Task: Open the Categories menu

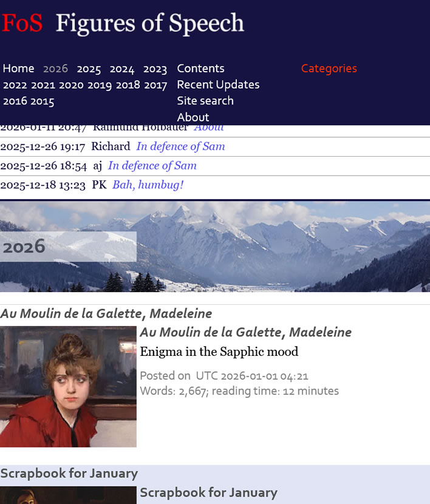Action: [329, 69]
